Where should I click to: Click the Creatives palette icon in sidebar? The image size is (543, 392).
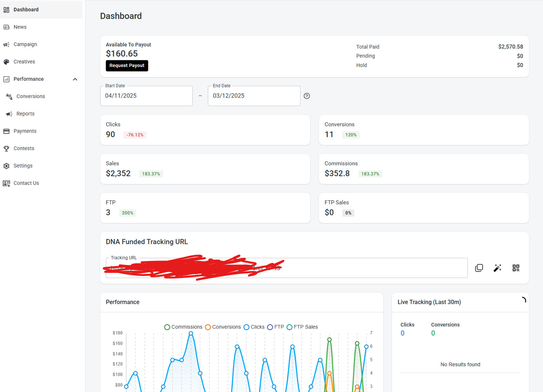click(6, 62)
